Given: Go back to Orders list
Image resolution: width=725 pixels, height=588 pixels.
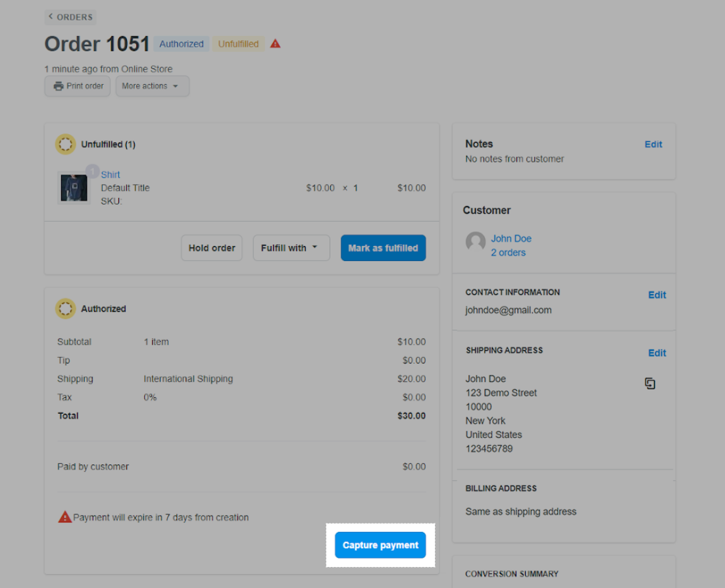Looking at the screenshot, I should tap(70, 16).
